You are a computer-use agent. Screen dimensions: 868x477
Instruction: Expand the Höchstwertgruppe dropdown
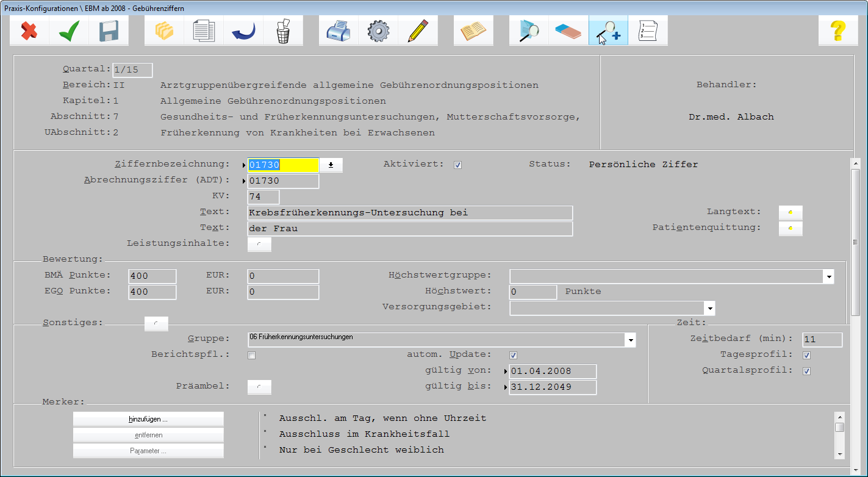pos(829,277)
